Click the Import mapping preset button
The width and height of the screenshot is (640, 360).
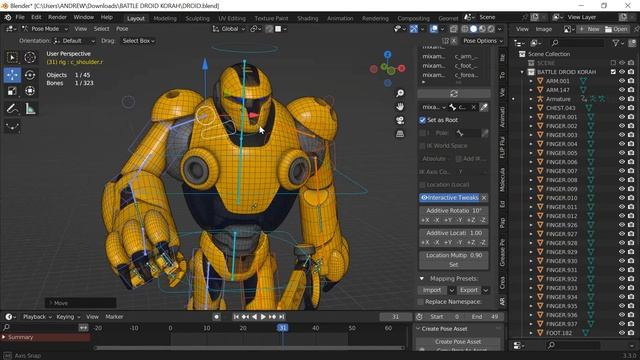pyautogui.click(x=432, y=290)
